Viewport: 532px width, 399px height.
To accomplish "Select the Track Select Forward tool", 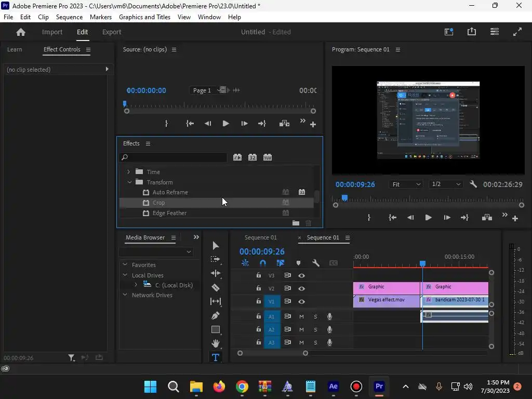I will 216,259.
